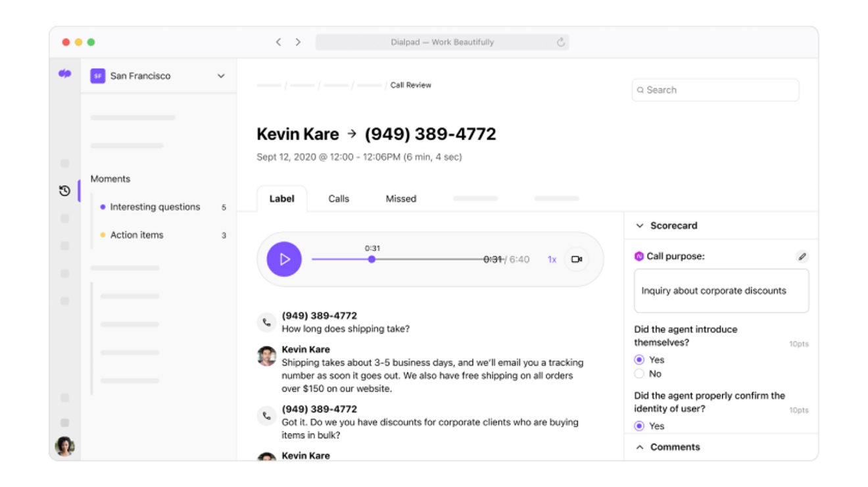868x487 pixels.
Task: Change playback speed with the 1x icon
Action: click(552, 259)
